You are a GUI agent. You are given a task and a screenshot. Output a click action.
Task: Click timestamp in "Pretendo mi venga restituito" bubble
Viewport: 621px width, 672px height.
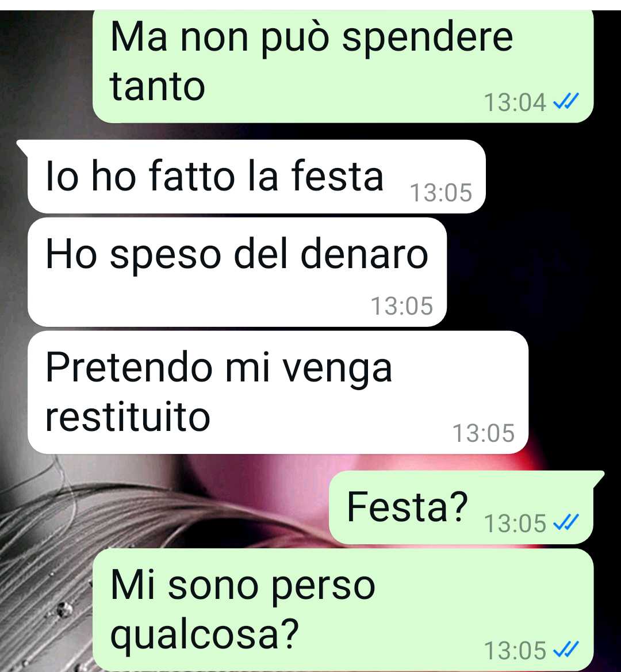click(484, 433)
